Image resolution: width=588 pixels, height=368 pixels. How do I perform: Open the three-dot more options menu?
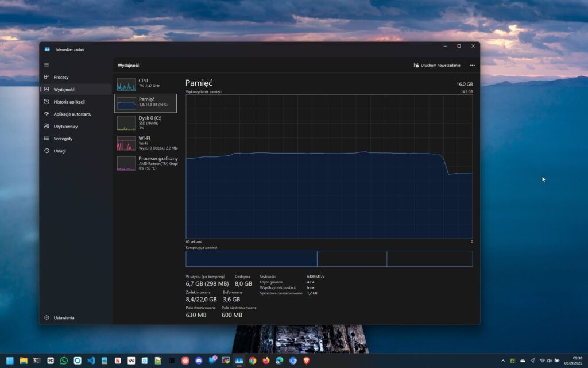(472, 66)
